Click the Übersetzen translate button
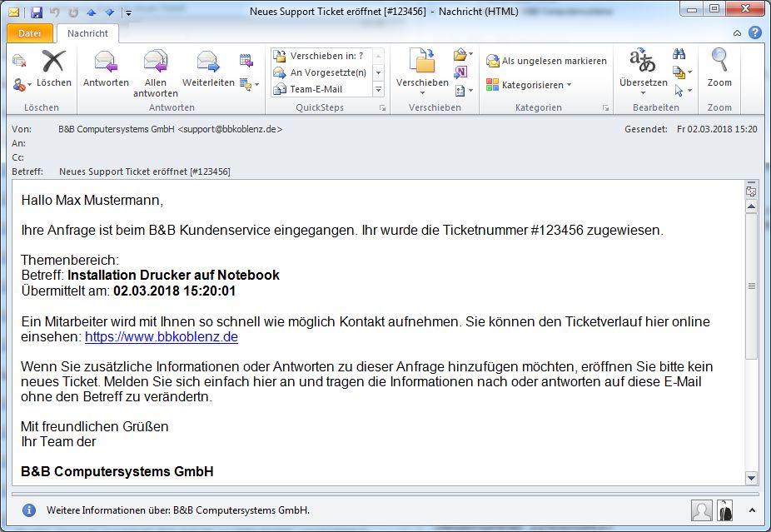Viewport: 771px width, 532px height. click(x=643, y=72)
